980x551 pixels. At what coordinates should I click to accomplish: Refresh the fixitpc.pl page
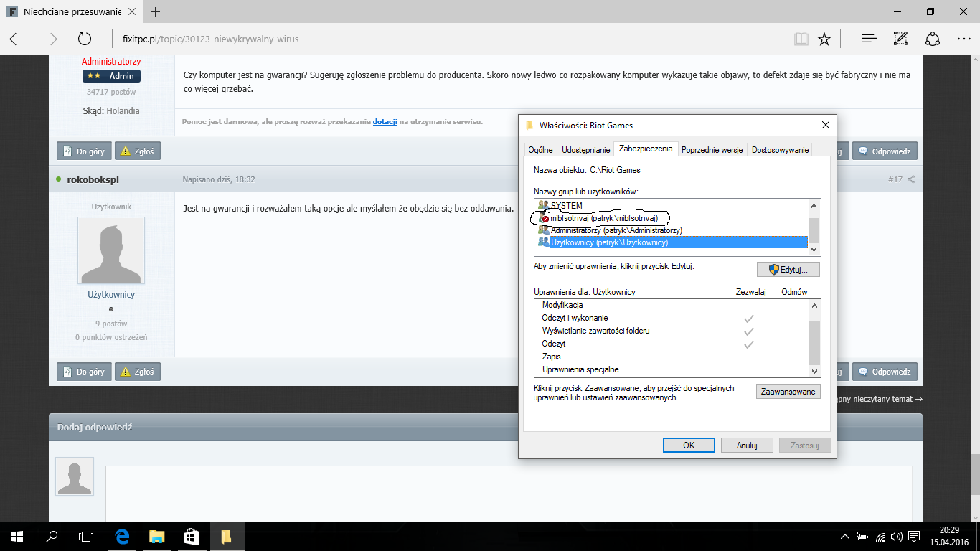(x=85, y=39)
